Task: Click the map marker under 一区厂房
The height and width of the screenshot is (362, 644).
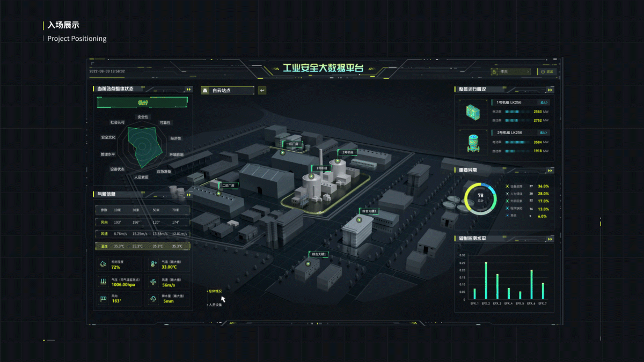Action: [x=283, y=153]
